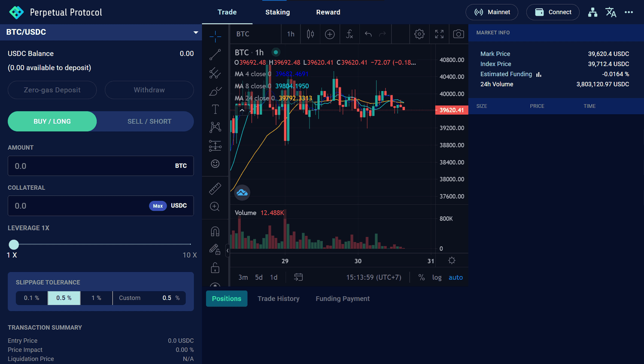This screenshot has height=364, width=644.
Task: Open the emoji icons tool
Action: pos(215,164)
